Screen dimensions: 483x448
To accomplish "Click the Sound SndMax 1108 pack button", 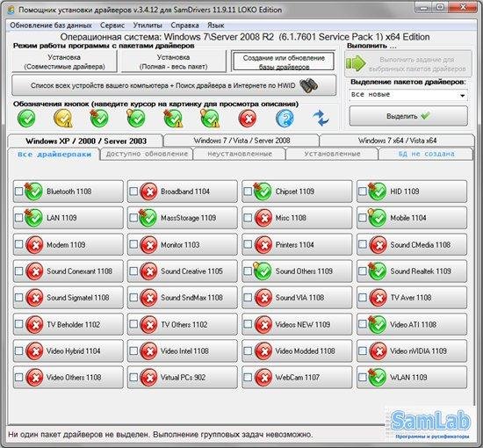I will pos(183,298).
